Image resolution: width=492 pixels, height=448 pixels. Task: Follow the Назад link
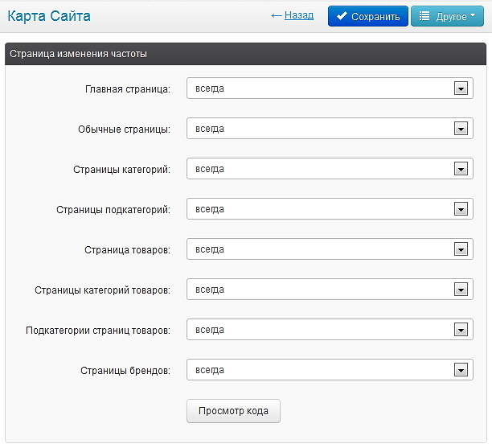(x=299, y=15)
